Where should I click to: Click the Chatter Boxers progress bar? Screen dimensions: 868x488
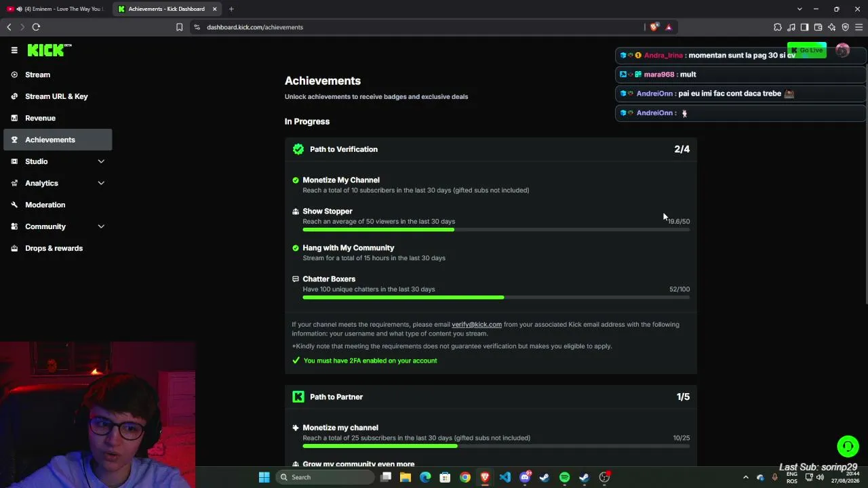point(496,298)
